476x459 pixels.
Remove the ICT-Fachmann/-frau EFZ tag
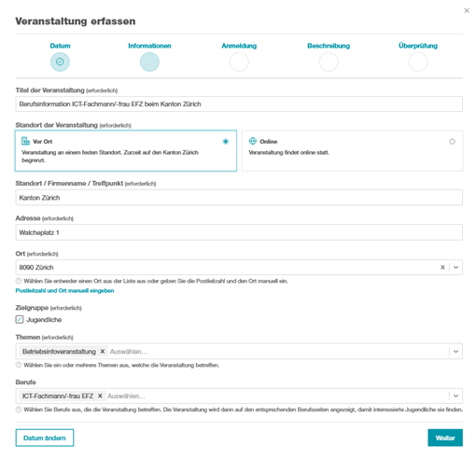(100, 396)
